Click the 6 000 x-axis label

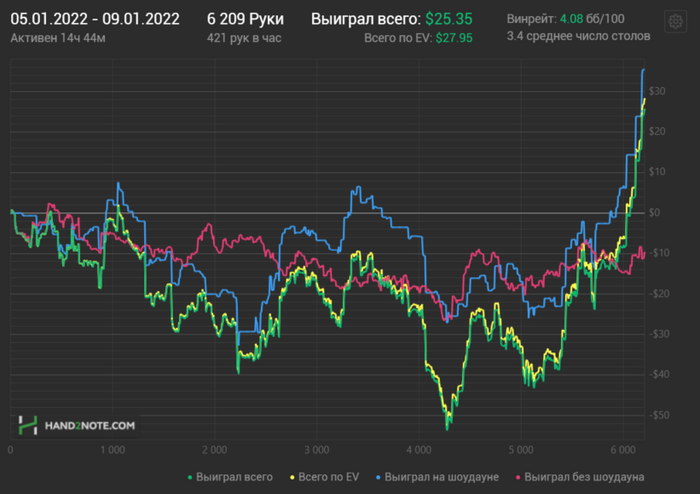point(623,450)
